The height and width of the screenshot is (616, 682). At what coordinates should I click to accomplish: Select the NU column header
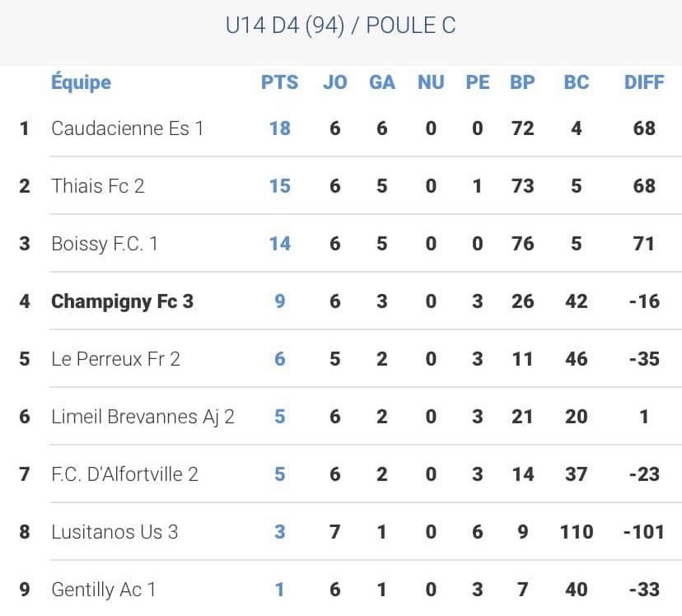431,82
